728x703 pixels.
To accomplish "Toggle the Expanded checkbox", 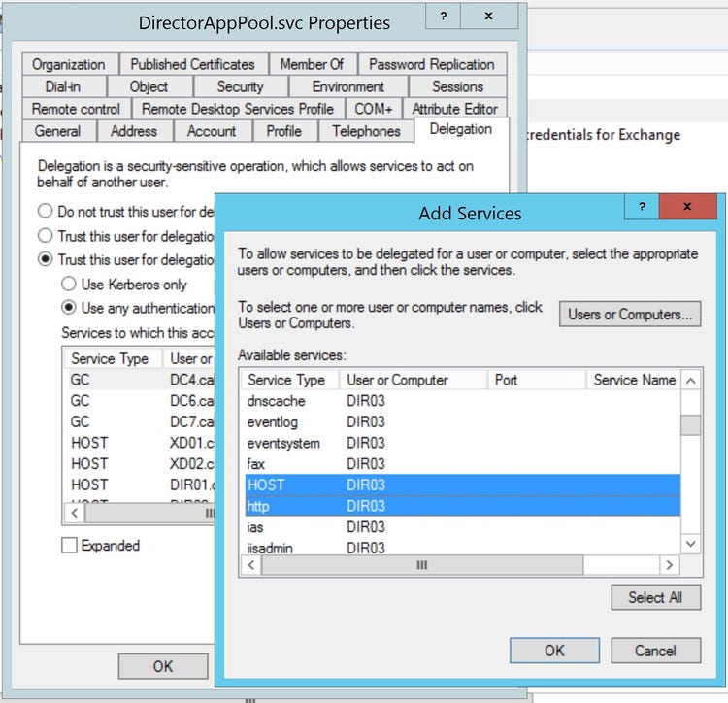I will coord(69,545).
